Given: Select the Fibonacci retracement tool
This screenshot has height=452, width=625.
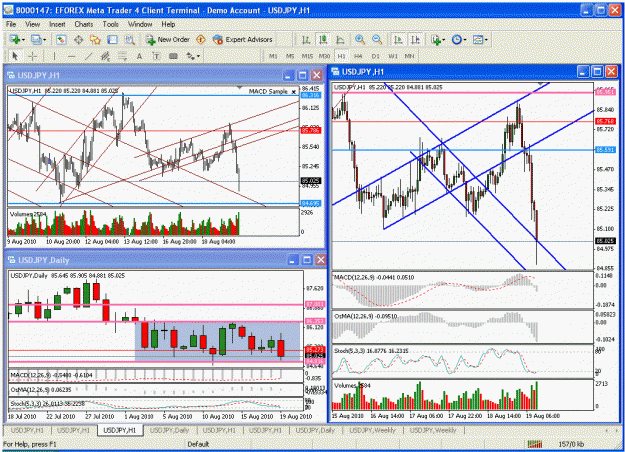Looking at the screenshot, I should tap(122, 56).
